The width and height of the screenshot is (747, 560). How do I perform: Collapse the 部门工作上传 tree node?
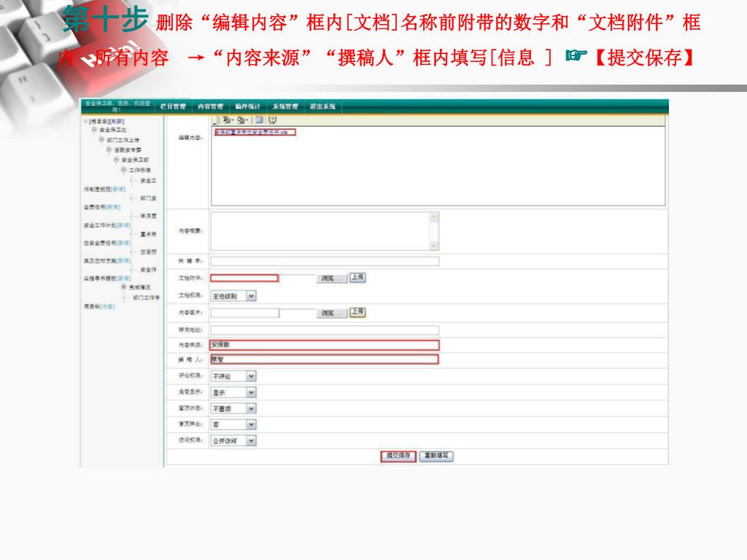coord(101,139)
